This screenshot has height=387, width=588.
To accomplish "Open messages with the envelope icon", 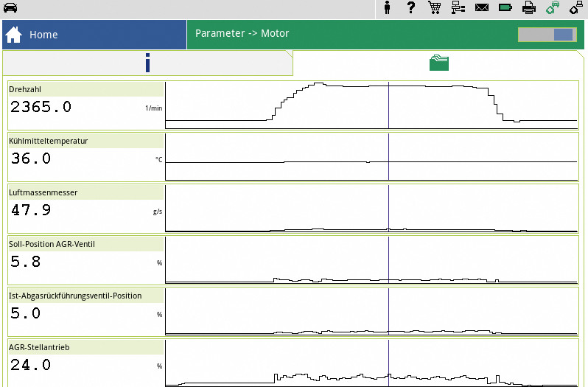I will click(481, 8).
